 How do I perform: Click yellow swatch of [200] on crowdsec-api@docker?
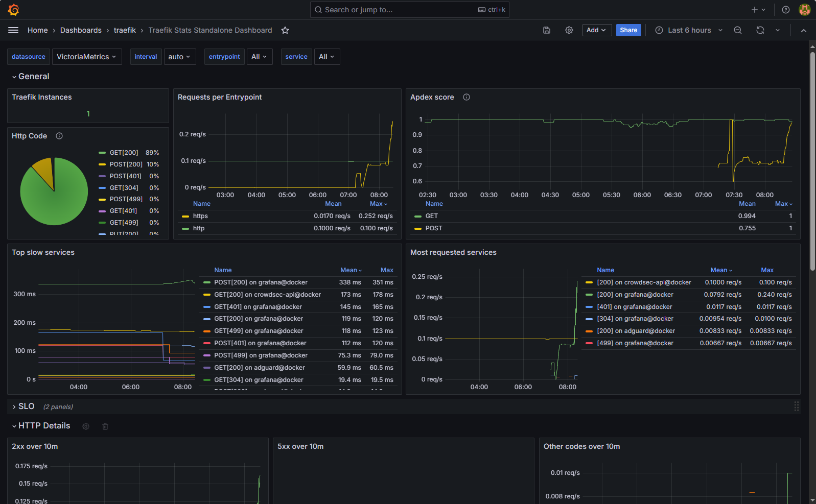point(589,282)
